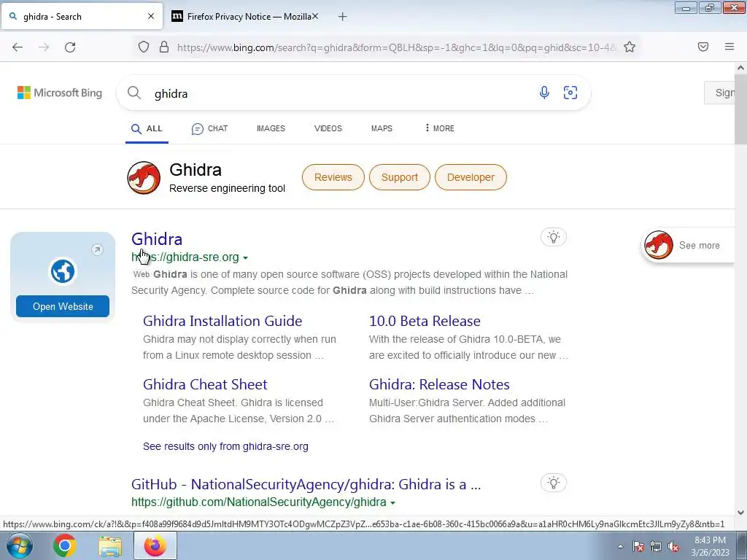Switch to the ALL results tab

[x=147, y=128]
